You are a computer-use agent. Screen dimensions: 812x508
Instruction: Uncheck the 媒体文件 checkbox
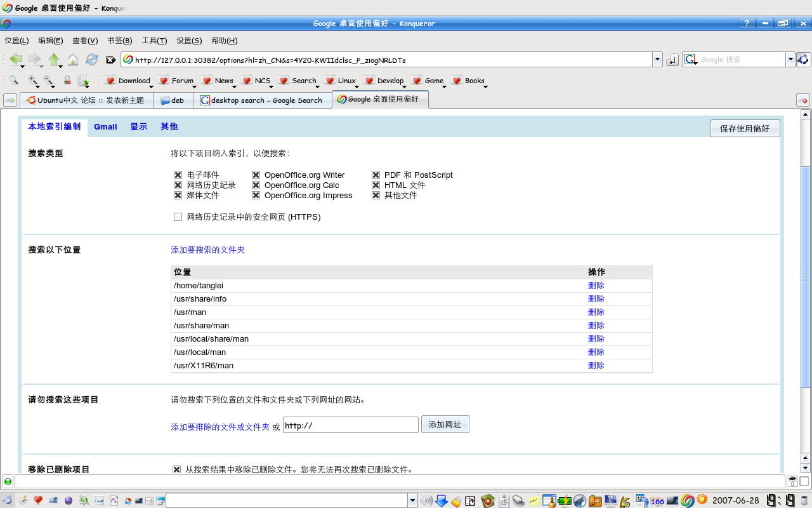(x=178, y=196)
